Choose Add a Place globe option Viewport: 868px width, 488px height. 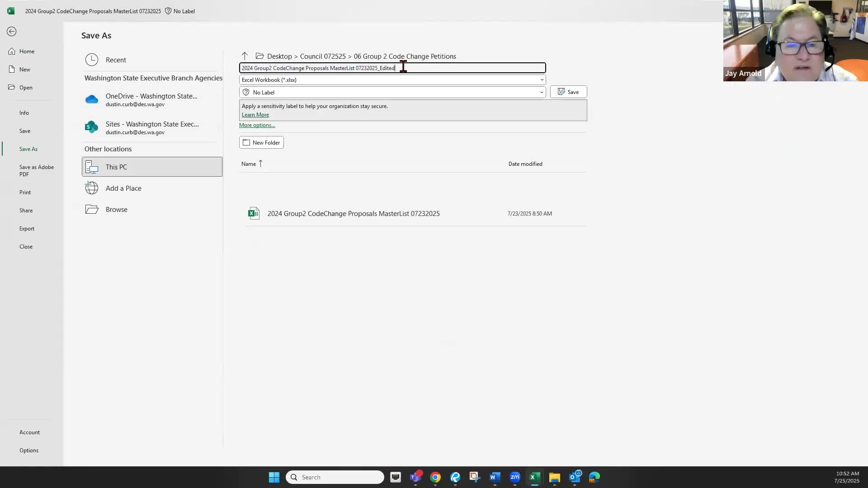[123, 188]
